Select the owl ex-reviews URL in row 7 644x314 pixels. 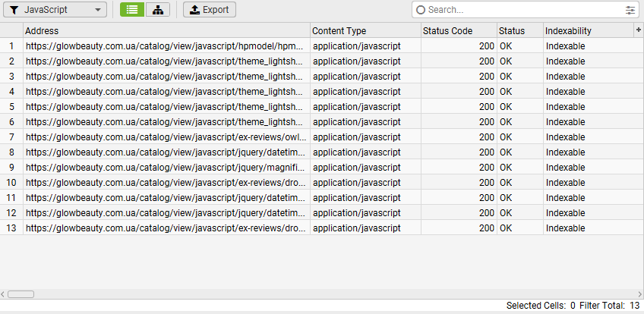[x=165, y=137]
